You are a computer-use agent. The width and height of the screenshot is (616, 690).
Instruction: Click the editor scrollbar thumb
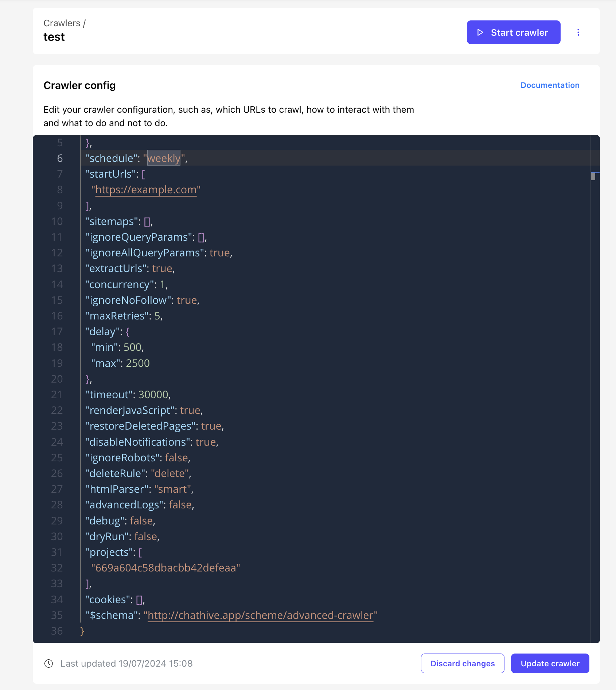coord(593,177)
